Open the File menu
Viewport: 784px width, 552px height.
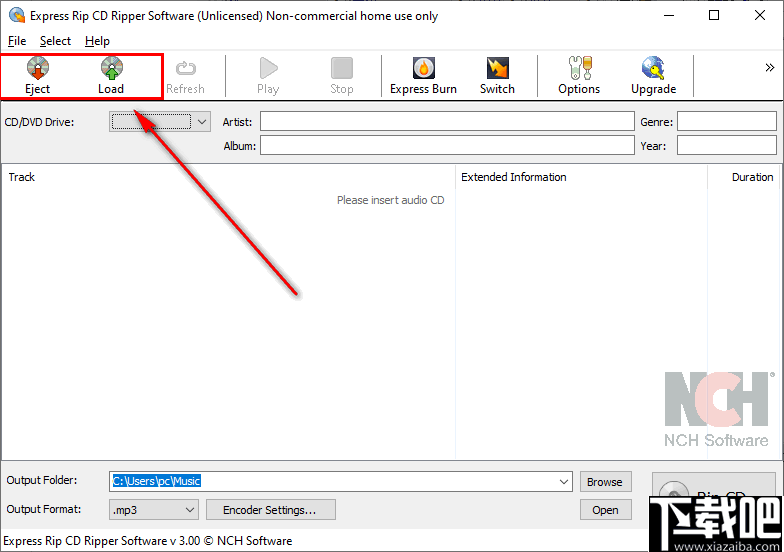pos(17,41)
